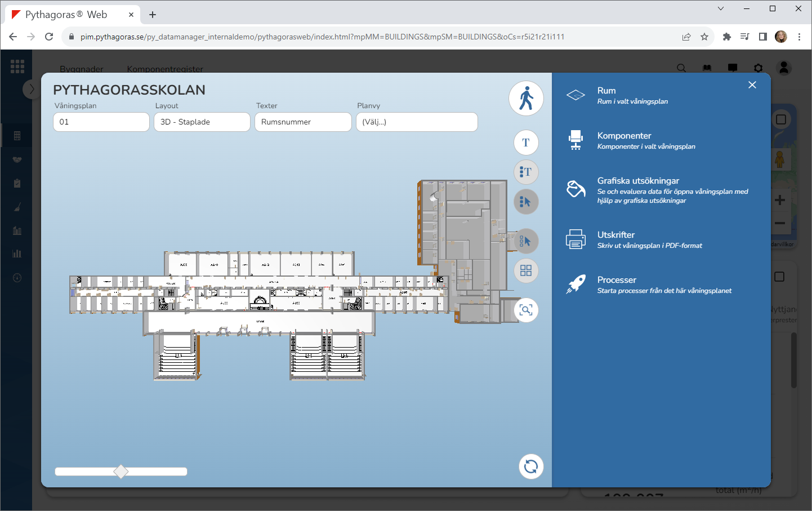The width and height of the screenshot is (812, 511).
Task: Bookmark this page with the star icon
Action: pos(704,37)
